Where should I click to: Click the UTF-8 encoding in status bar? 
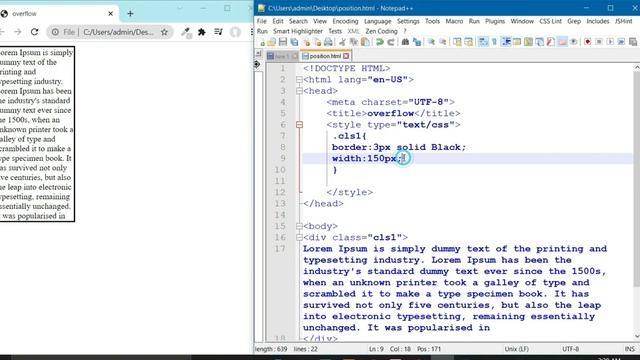coord(571,349)
